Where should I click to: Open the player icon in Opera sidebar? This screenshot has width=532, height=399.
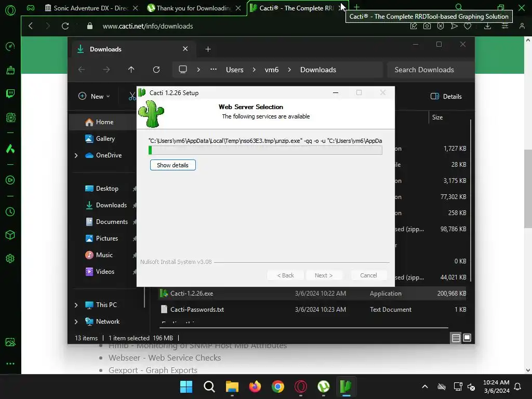pyautogui.click(x=10, y=180)
